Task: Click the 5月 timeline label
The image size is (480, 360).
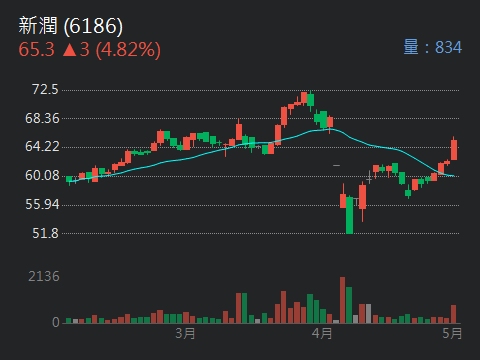Action: click(452, 333)
